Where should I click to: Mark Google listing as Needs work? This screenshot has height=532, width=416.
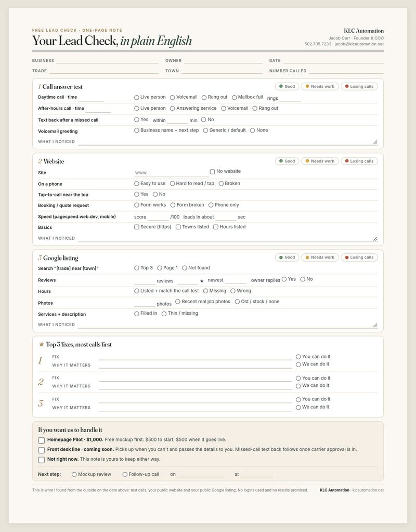tap(320, 257)
